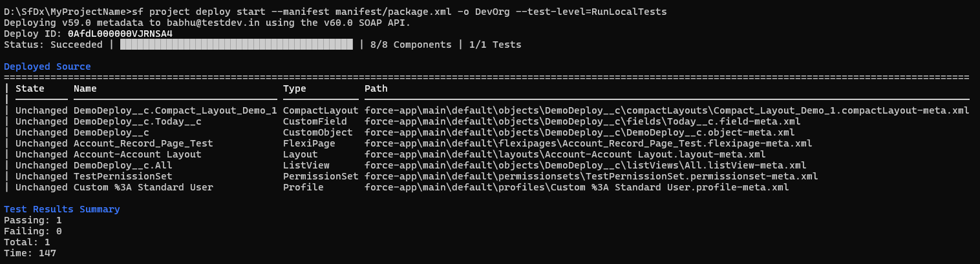Click the Today__c.field-meta.xml file path

pyautogui.click(x=582, y=121)
